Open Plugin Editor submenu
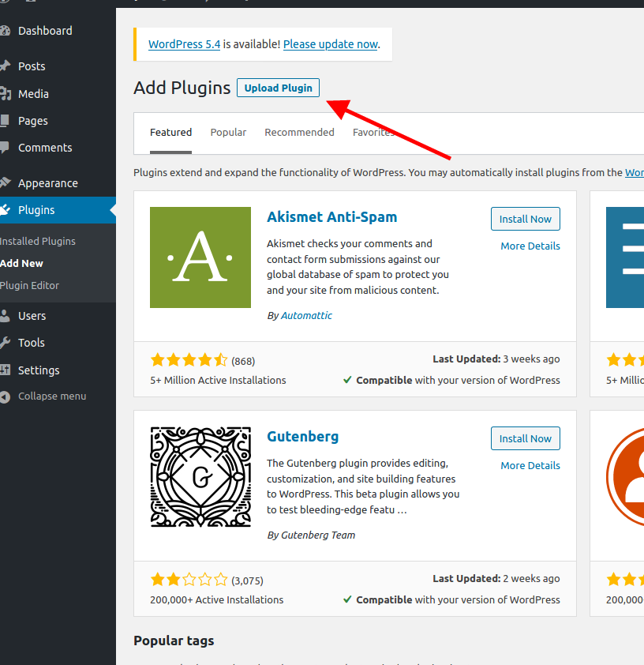 click(30, 285)
